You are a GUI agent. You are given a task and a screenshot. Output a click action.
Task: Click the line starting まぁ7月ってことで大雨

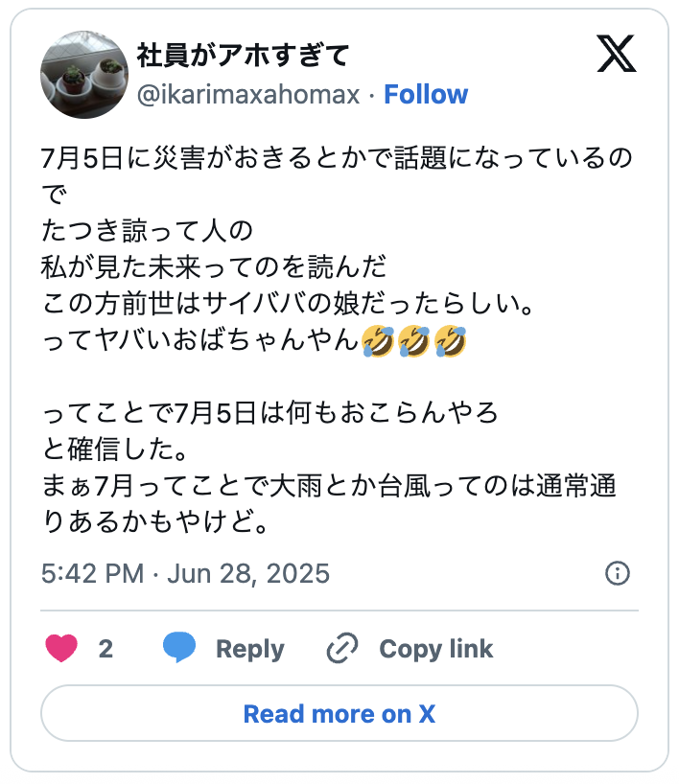[330, 486]
